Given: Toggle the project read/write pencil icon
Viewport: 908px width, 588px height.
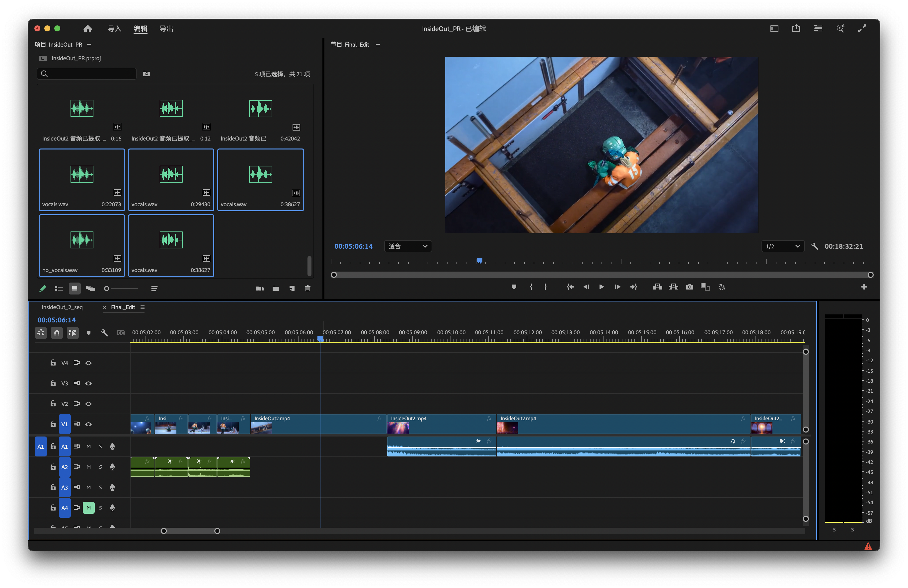Looking at the screenshot, I should tap(43, 289).
